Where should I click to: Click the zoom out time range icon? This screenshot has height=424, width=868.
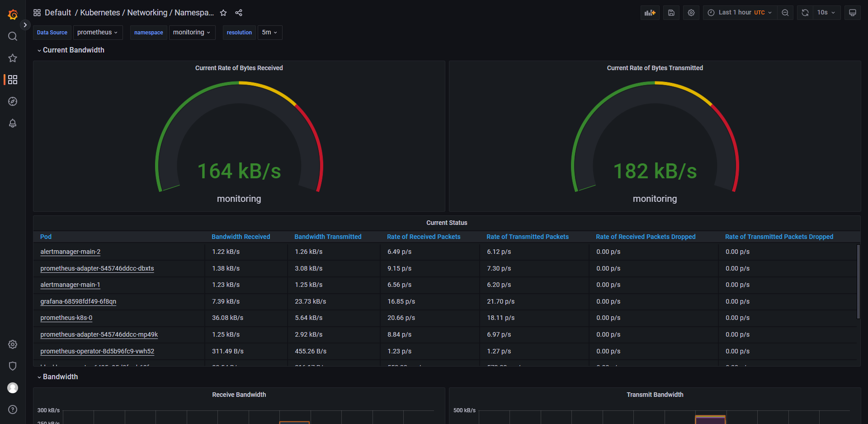(785, 13)
